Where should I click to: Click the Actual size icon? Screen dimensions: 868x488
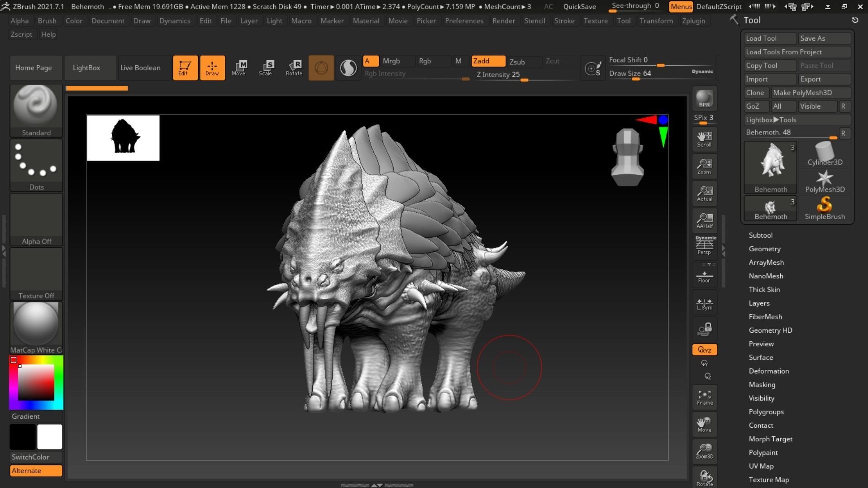[x=704, y=193]
